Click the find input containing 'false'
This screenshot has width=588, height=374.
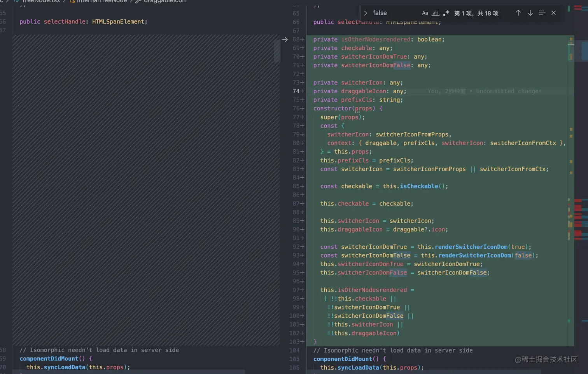pyautogui.click(x=395, y=13)
